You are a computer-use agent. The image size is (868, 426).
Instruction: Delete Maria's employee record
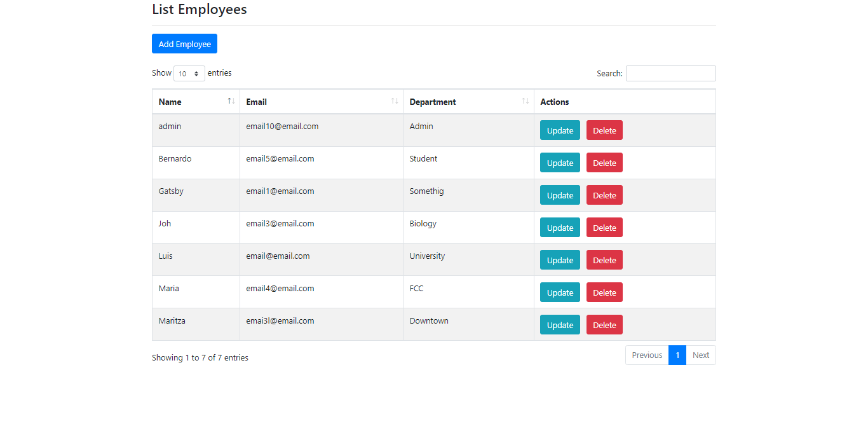coord(604,292)
